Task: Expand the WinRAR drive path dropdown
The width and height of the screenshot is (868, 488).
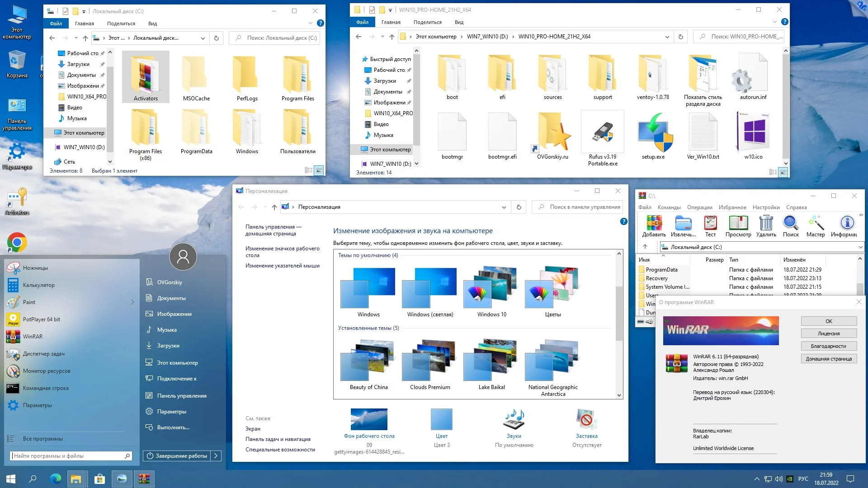Action: (x=860, y=247)
